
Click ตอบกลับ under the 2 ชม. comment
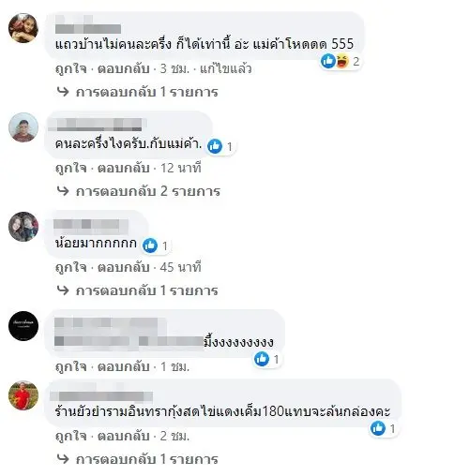[124, 436]
